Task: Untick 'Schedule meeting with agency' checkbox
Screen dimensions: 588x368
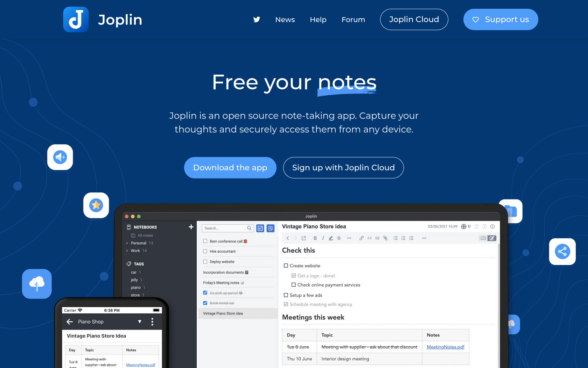Action: click(x=286, y=304)
